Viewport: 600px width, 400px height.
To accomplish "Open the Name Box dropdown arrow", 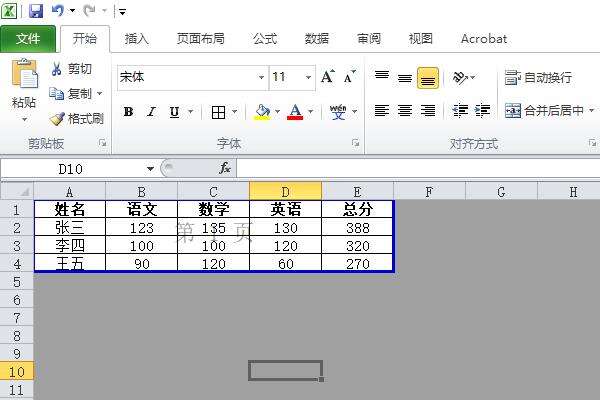I will point(150,168).
